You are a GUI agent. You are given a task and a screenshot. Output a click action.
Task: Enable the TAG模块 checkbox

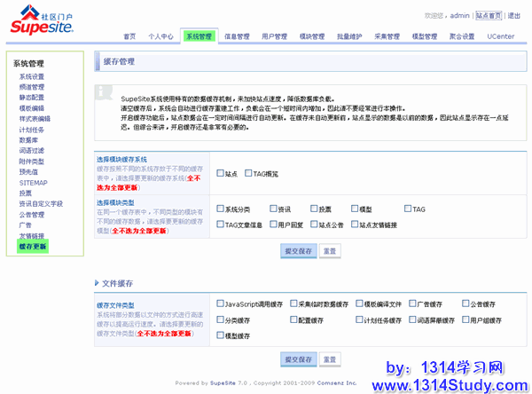[x=248, y=174]
